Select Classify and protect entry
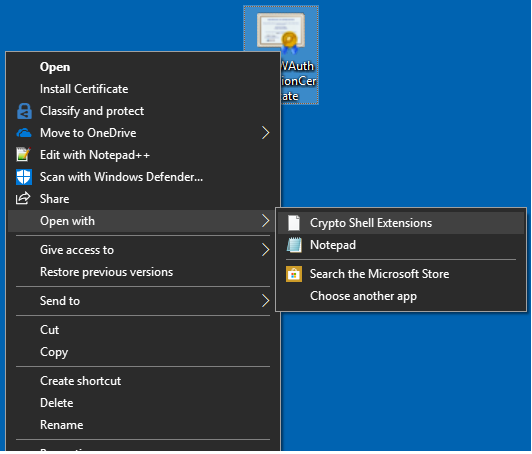Viewport: 532px width, 454px height. pos(143,111)
